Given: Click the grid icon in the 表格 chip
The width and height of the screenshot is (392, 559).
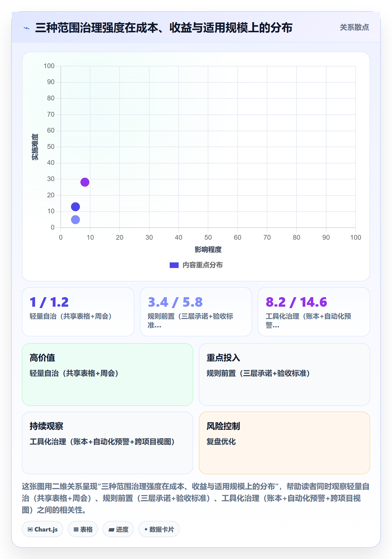Looking at the screenshot, I should click(x=76, y=530).
